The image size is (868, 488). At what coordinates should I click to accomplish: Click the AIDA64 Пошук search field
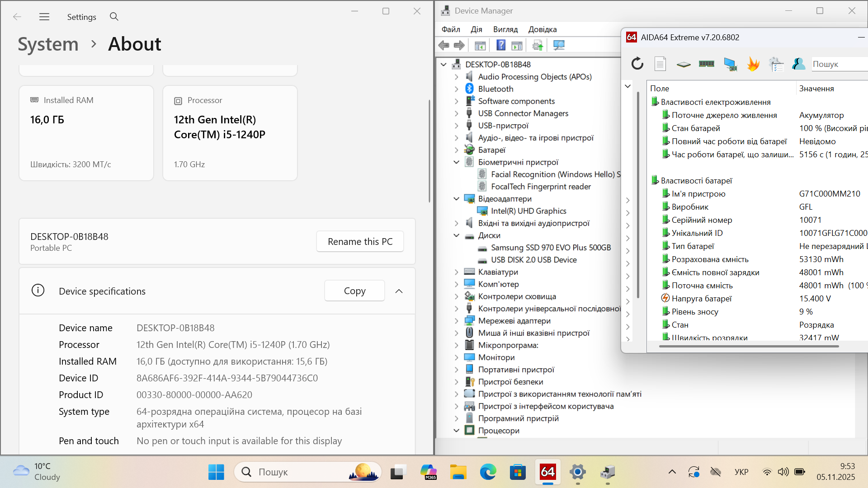[839, 64]
